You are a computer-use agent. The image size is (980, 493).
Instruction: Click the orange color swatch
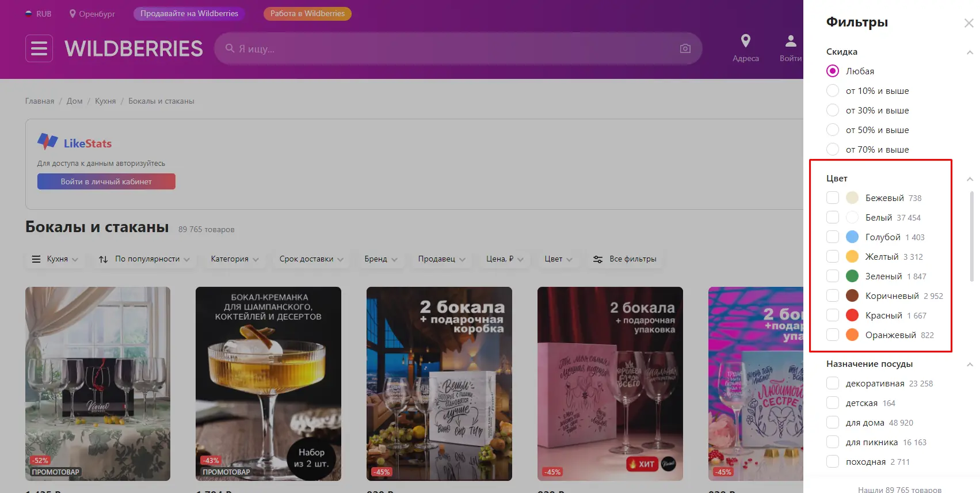click(852, 335)
